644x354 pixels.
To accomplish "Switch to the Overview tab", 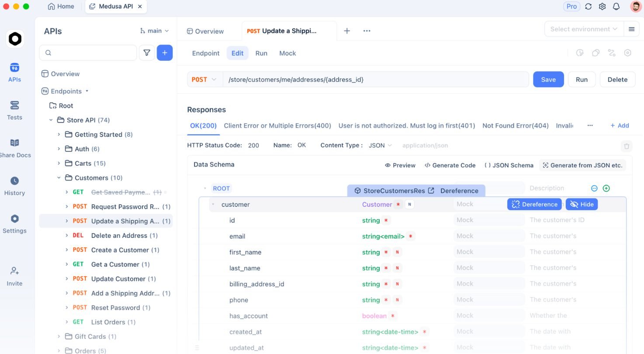I will pos(205,31).
